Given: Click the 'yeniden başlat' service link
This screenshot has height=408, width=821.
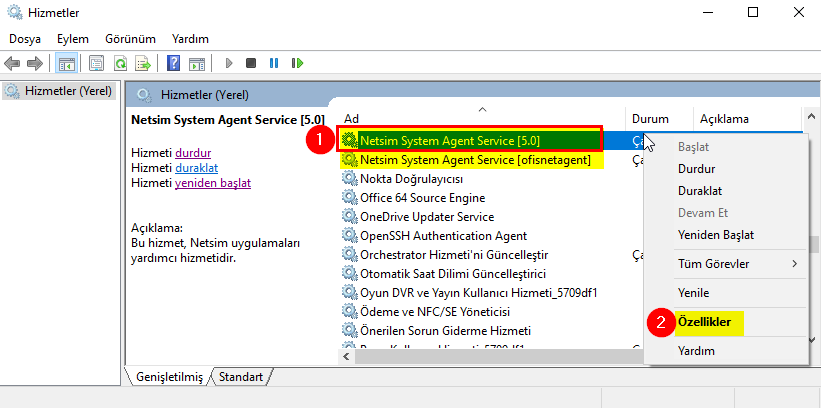Looking at the screenshot, I should 213,183.
